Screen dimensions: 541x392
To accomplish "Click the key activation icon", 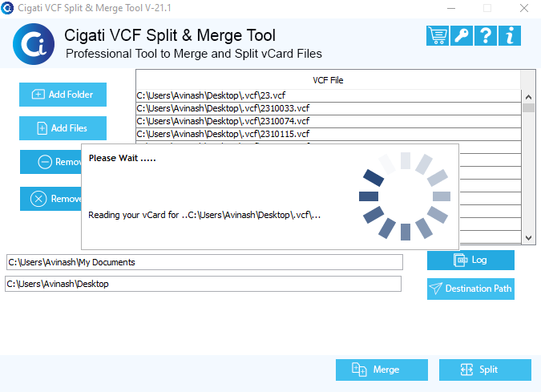I will pyautogui.click(x=462, y=35).
